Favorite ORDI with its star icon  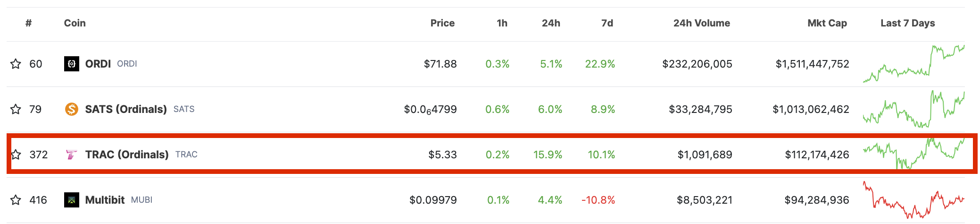(16, 64)
